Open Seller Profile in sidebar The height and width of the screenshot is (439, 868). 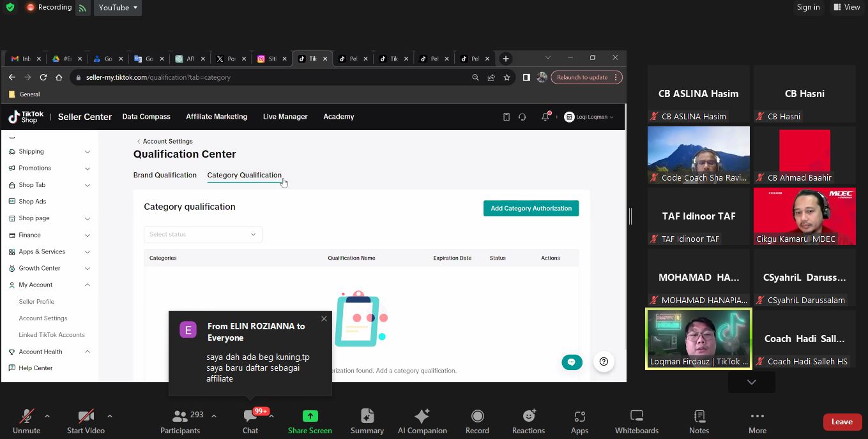[36, 301]
